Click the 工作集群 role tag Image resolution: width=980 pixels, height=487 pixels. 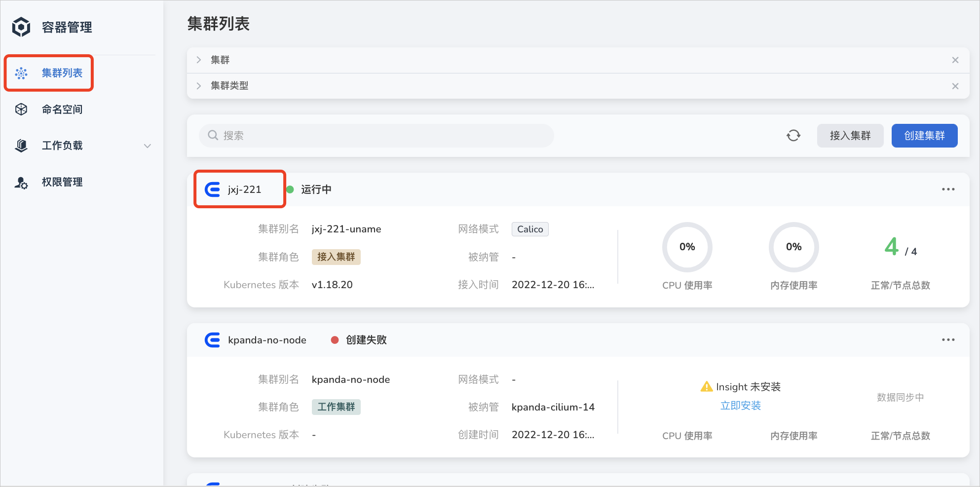click(336, 407)
